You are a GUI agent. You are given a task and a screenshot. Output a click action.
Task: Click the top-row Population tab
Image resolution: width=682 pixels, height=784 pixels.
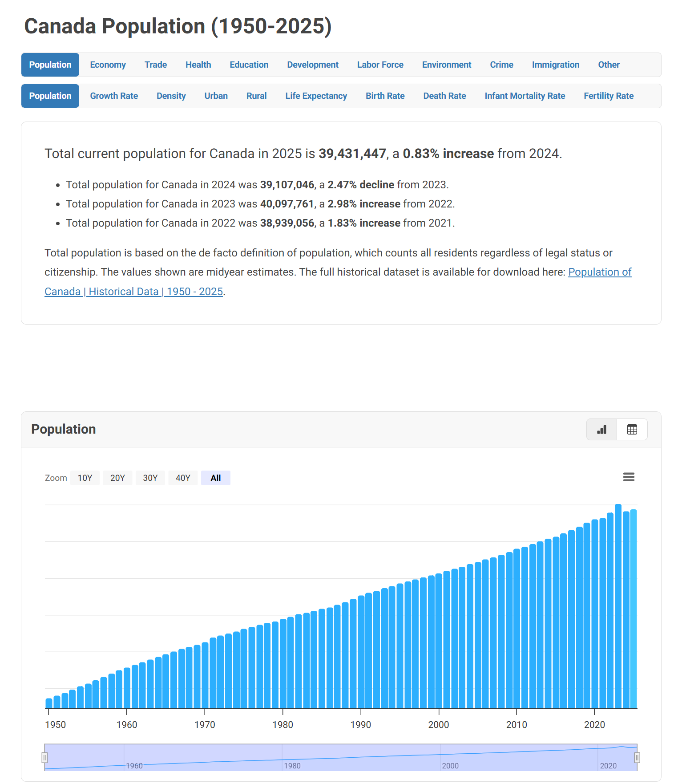pos(50,65)
